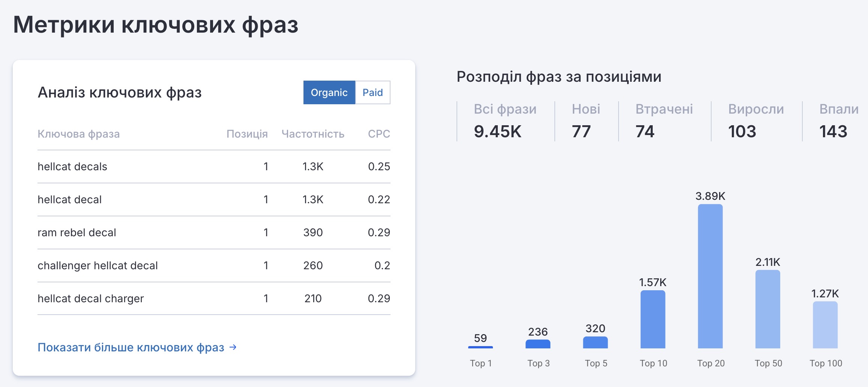Switch to the Organic tab
Viewport: 868px width, 387px height.
point(329,92)
